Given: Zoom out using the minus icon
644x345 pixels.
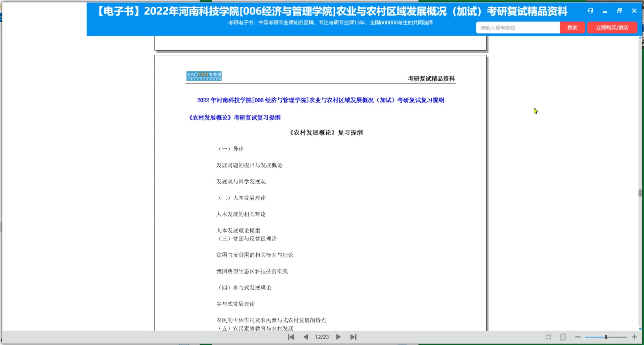Looking at the screenshot, I should click(578, 337).
